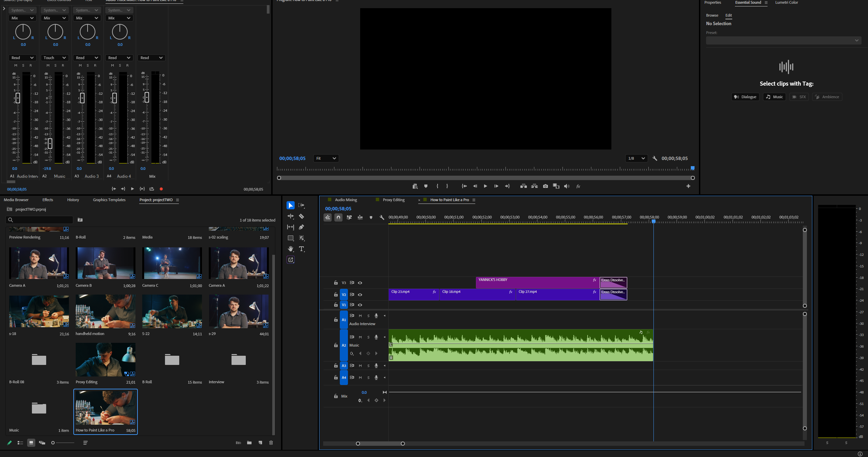Select the Ripple Edit tool
Image resolution: width=868 pixels, height=457 pixels.
coord(291,216)
